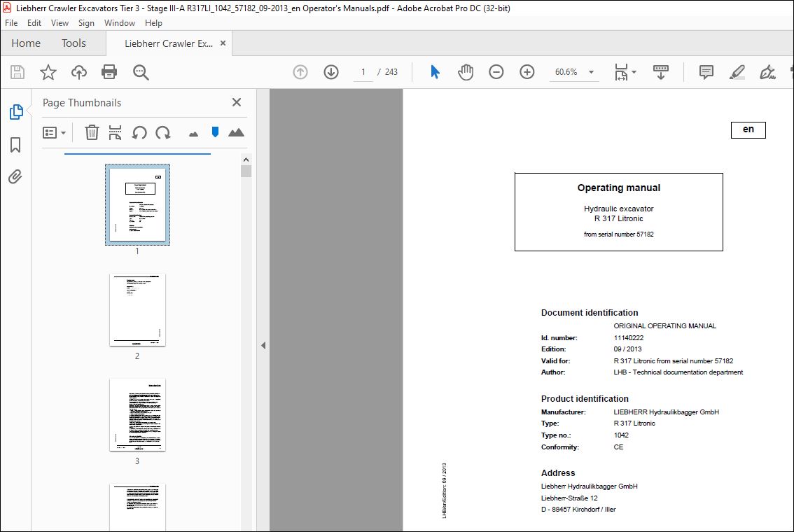Image resolution: width=794 pixels, height=532 pixels.
Task: Click the current page number field
Action: coord(363,72)
